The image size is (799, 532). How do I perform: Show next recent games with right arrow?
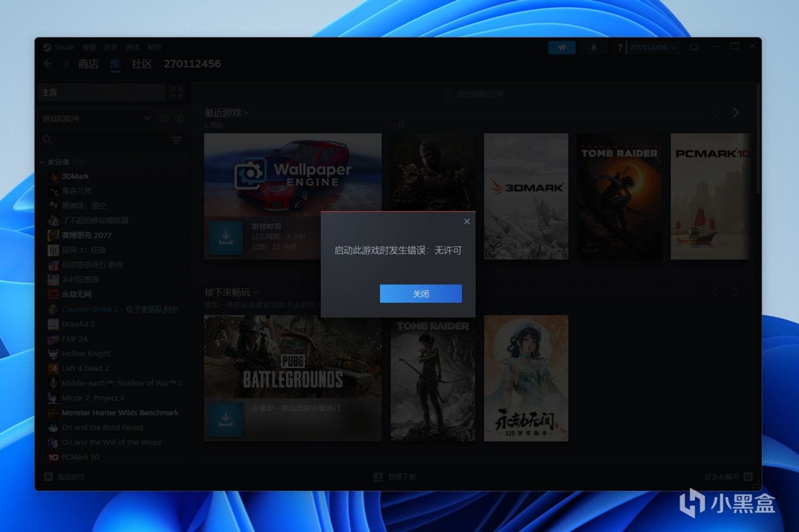click(736, 113)
